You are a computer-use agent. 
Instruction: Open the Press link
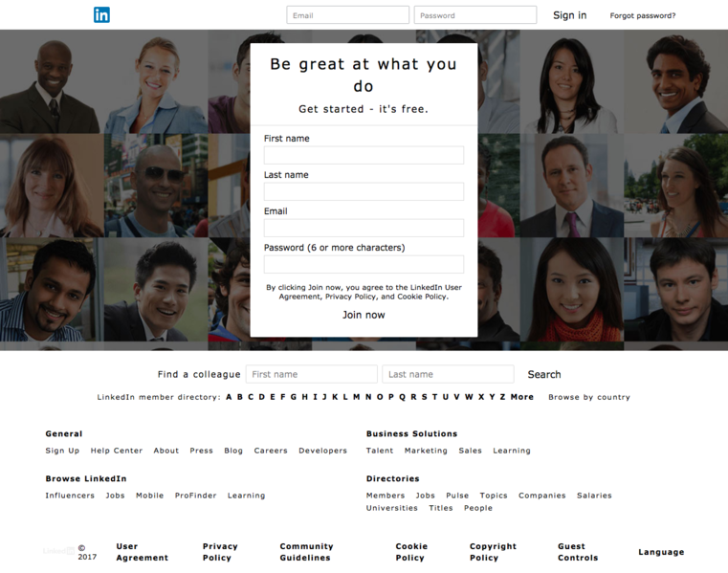[x=201, y=451]
